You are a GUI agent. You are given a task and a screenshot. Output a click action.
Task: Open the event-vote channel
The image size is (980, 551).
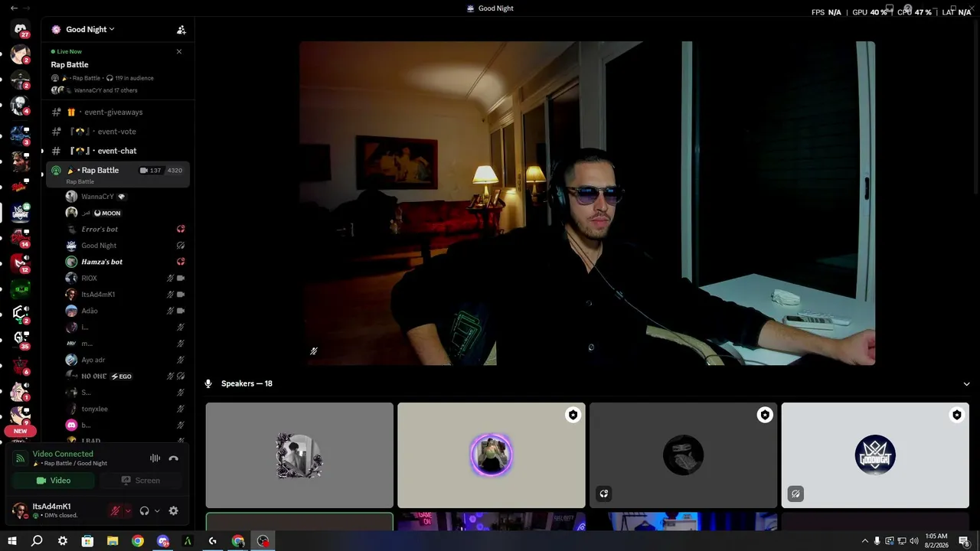click(118, 132)
